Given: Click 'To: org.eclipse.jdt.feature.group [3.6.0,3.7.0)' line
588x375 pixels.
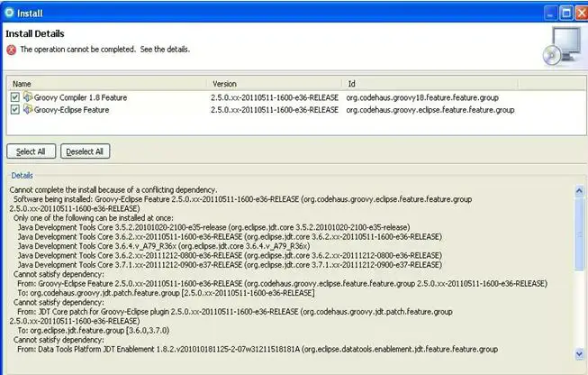Looking at the screenshot, I should 94,330.
